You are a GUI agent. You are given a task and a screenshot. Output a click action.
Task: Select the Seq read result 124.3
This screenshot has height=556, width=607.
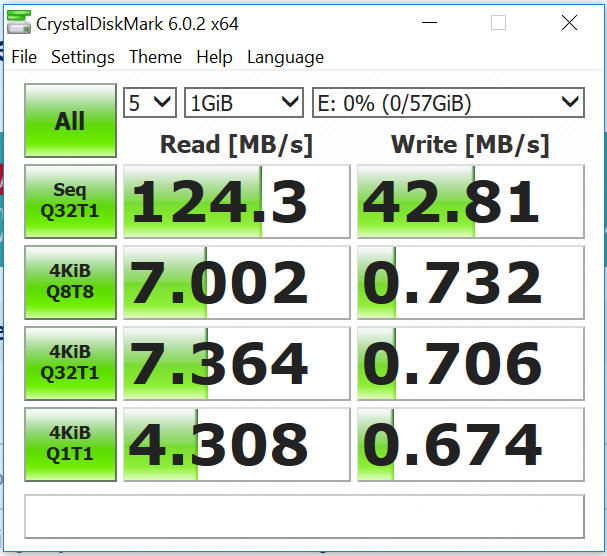pos(237,201)
